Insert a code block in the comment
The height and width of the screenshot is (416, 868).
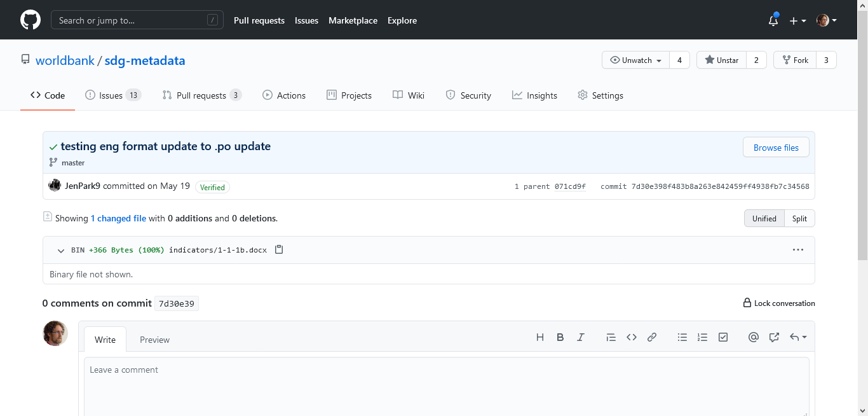[x=631, y=337]
